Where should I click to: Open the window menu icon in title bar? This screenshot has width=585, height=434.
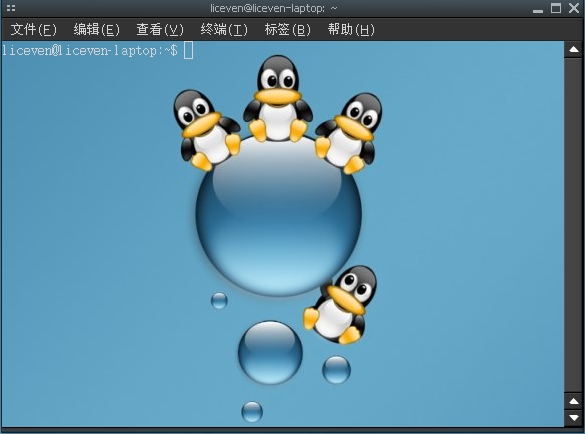11,8
